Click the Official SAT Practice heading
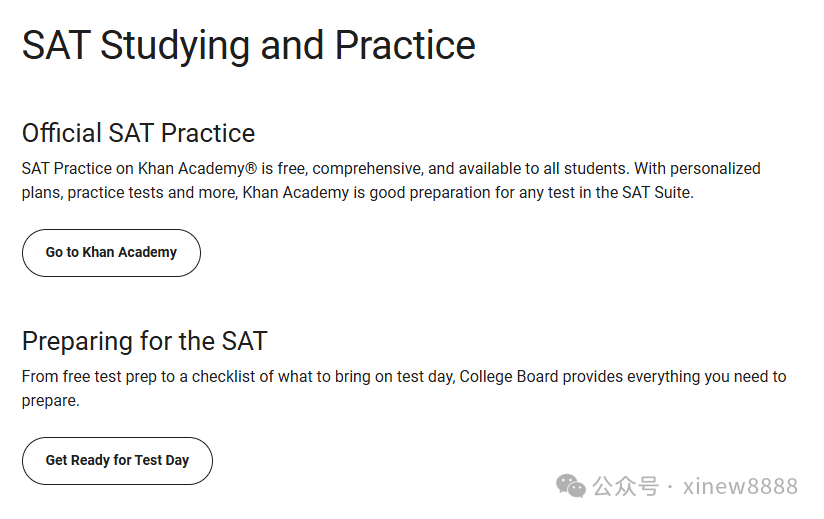This screenshot has width=824, height=519. click(x=138, y=133)
